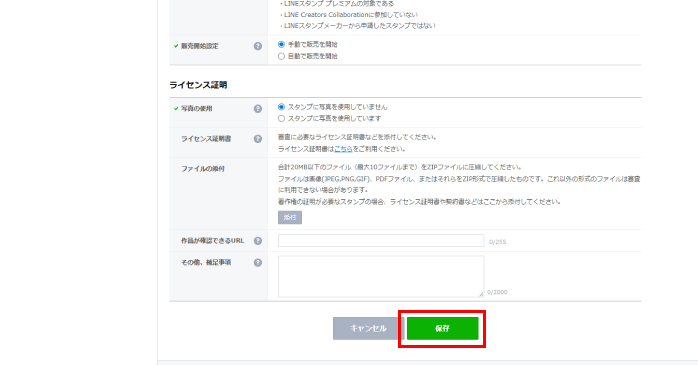The height and width of the screenshot is (365, 698).
Task: Focus the 作品が確認できるURL input field
Action: point(381,240)
